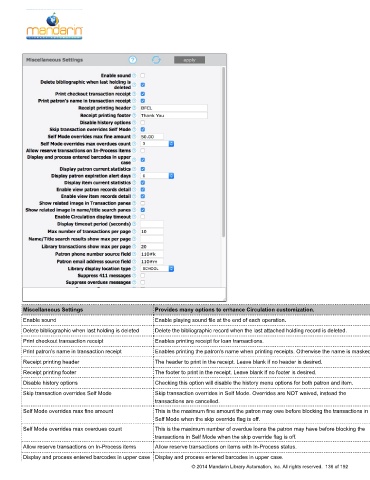370x480 pixels.
Task: Click info icon beside Max number of transactions per page
Action: click(134, 231)
